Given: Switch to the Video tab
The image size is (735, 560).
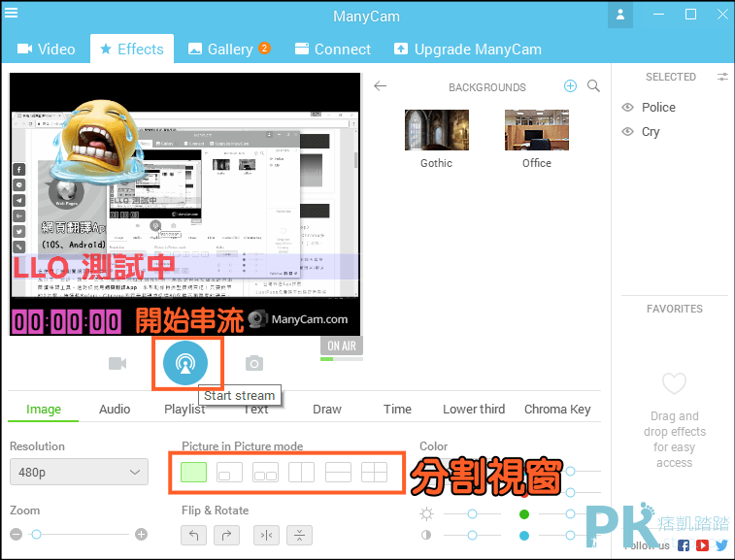Looking at the screenshot, I should 46,49.
